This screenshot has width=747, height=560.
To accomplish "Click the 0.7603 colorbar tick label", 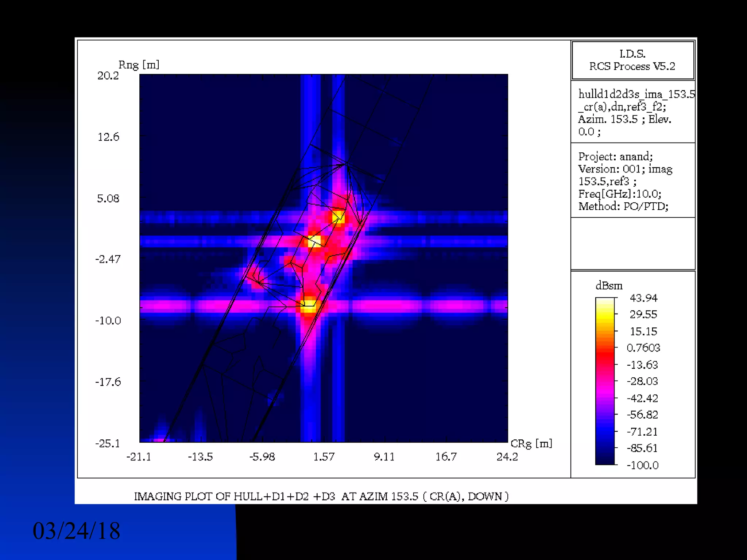I will coord(643,348).
